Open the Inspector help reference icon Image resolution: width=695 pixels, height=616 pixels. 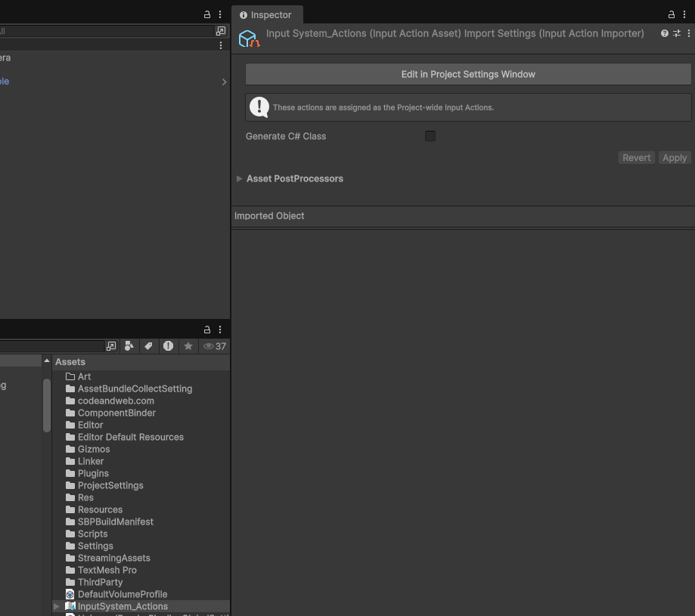point(665,33)
